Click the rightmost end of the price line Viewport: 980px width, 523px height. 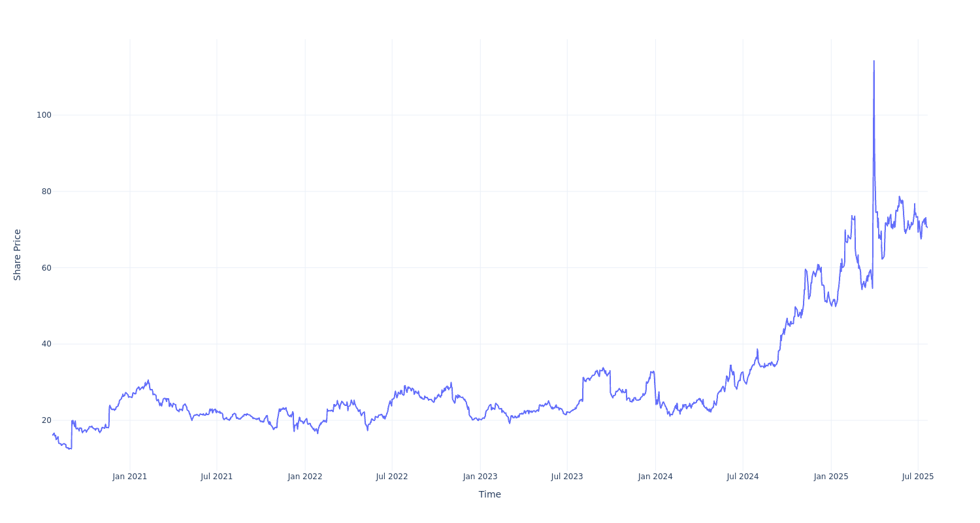[x=927, y=227]
